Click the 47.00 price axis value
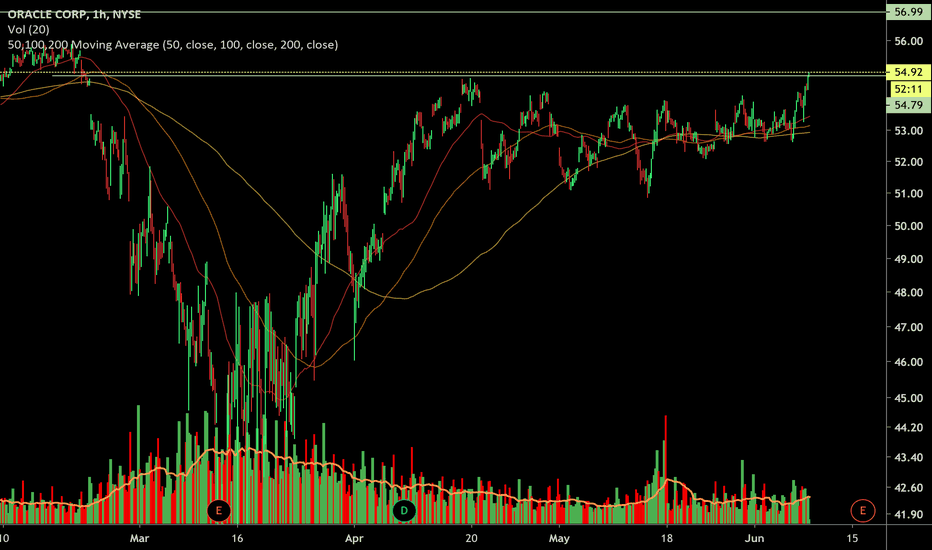The height and width of the screenshot is (550, 932). click(909, 327)
